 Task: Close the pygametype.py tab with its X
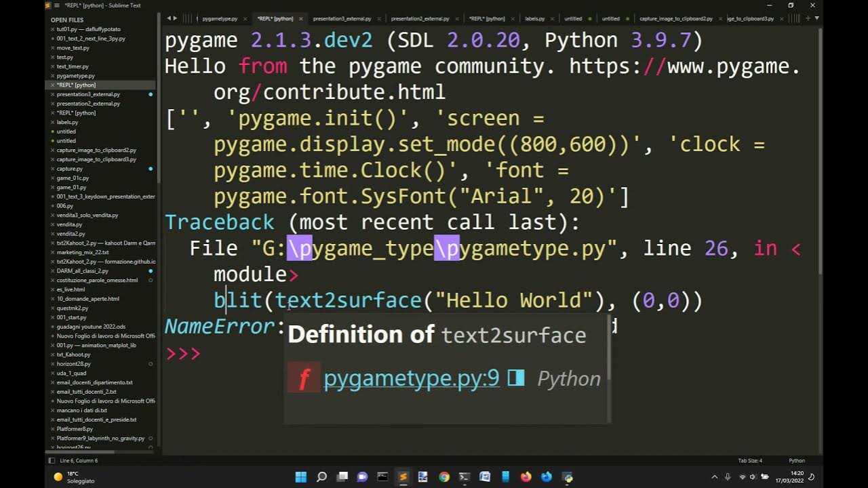(245, 18)
